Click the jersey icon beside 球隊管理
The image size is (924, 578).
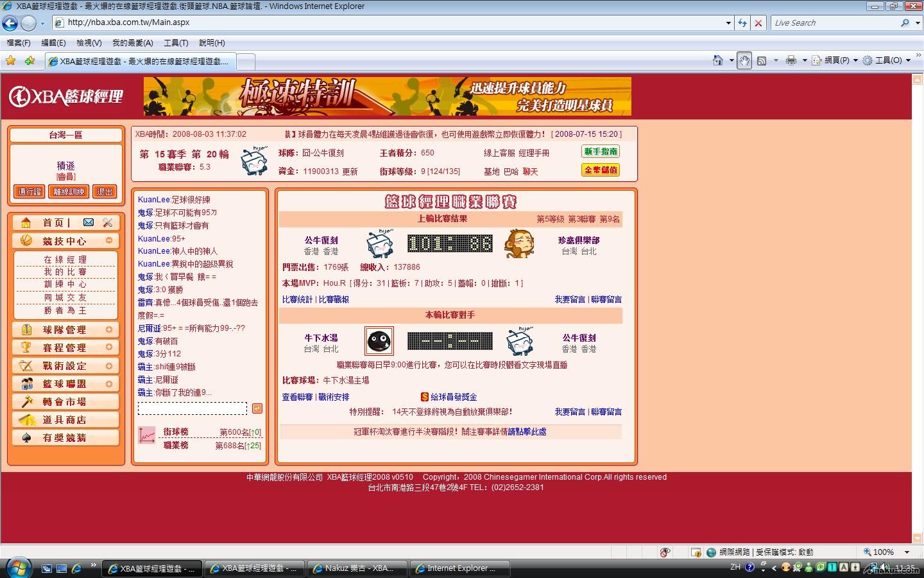(26, 329)
